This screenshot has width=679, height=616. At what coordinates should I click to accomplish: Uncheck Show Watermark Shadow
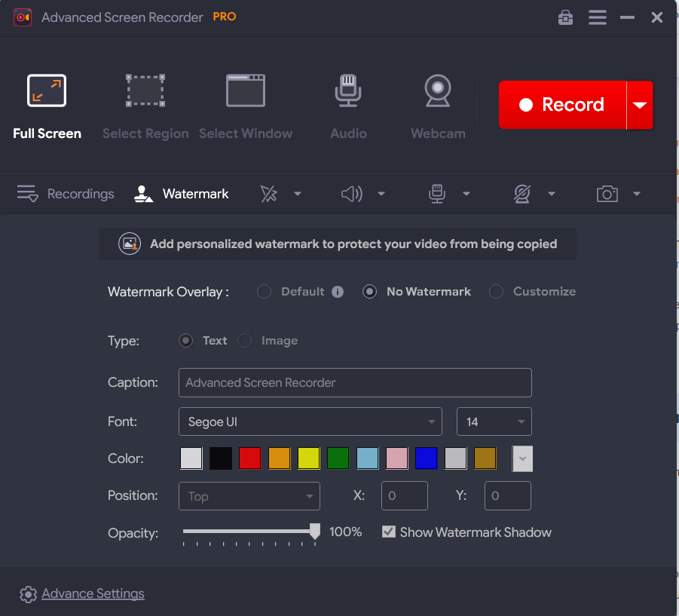click(389, 532)
